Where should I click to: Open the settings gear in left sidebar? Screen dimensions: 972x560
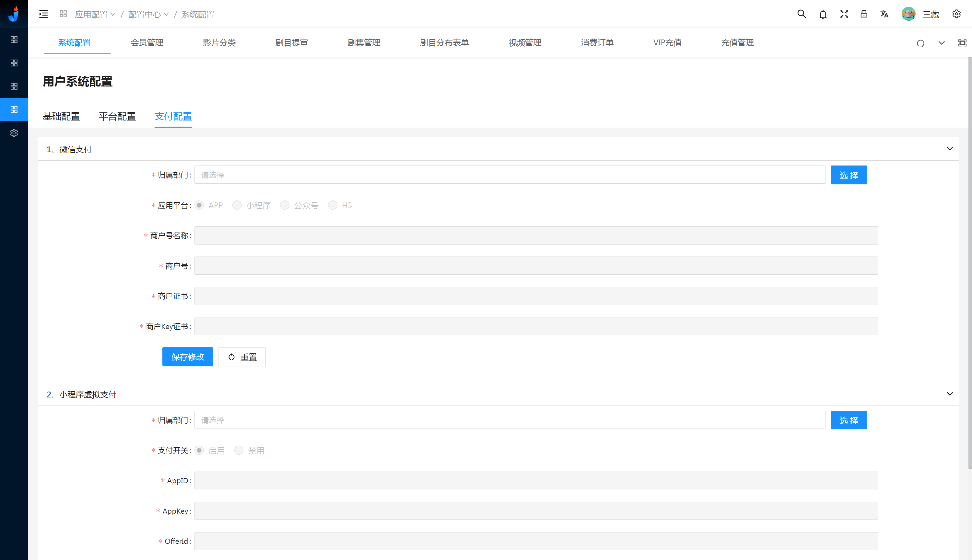[x=14, y=133]
